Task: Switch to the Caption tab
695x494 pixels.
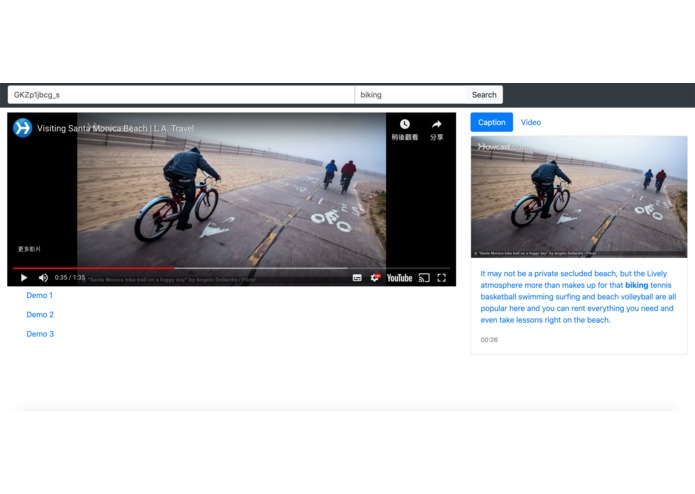Action: (492, 122)
